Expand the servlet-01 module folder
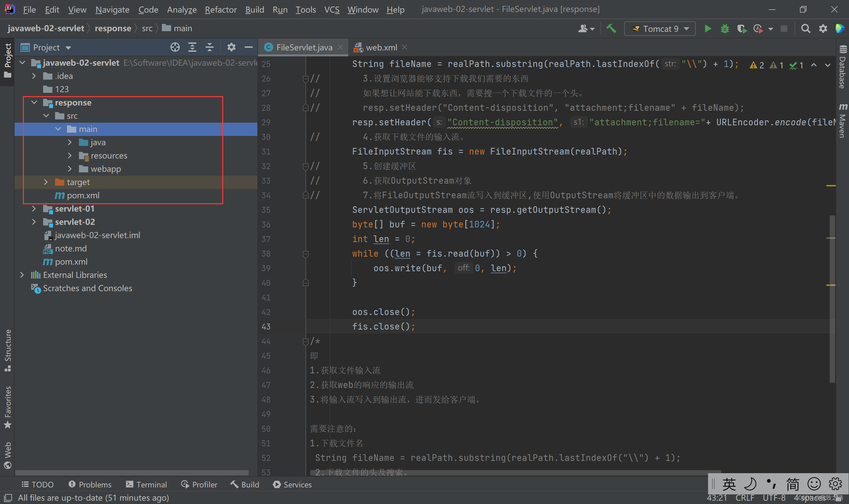The image size is (849, 504). 34,209
